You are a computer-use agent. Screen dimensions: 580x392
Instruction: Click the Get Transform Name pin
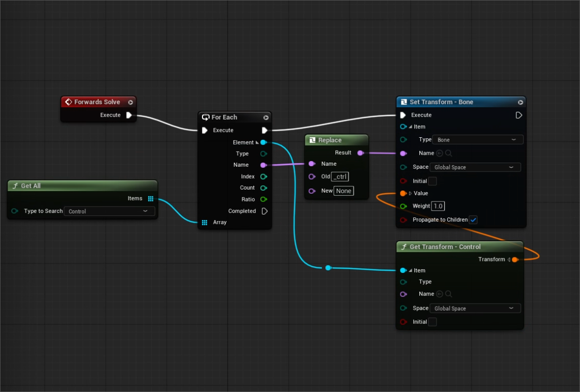click(x=403, y=294)
